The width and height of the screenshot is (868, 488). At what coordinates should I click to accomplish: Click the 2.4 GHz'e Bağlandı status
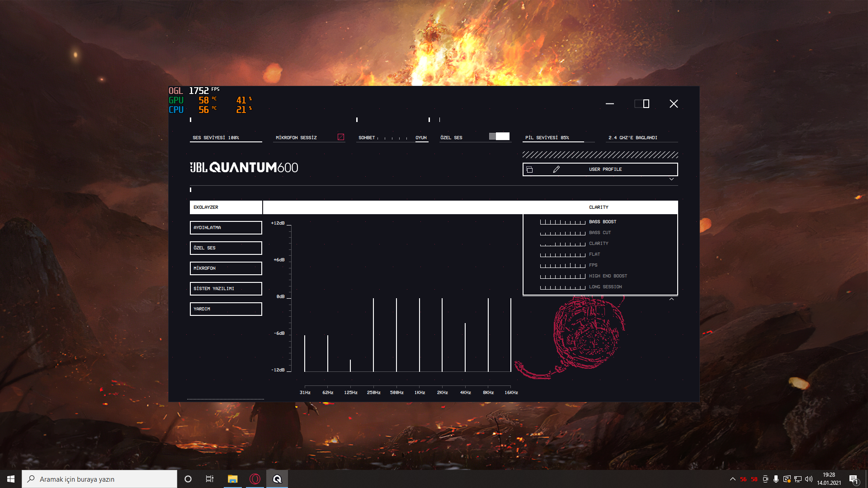[633, 138]
